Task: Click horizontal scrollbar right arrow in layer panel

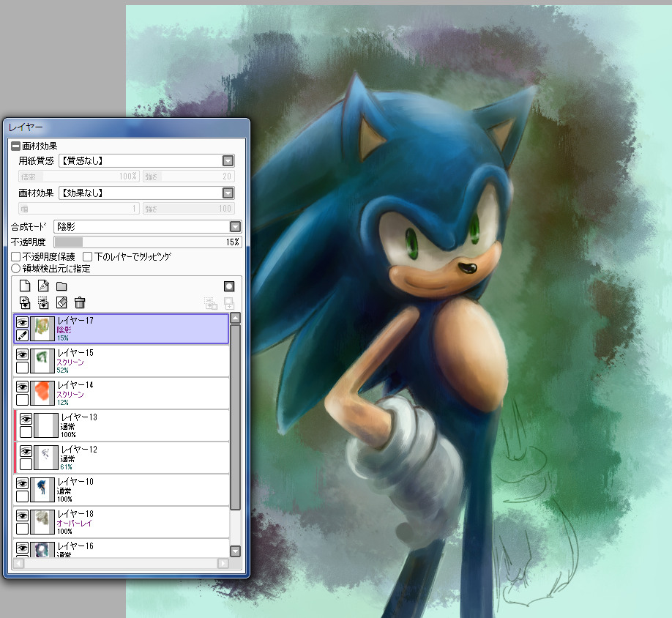Action: [x=223, y=563]
